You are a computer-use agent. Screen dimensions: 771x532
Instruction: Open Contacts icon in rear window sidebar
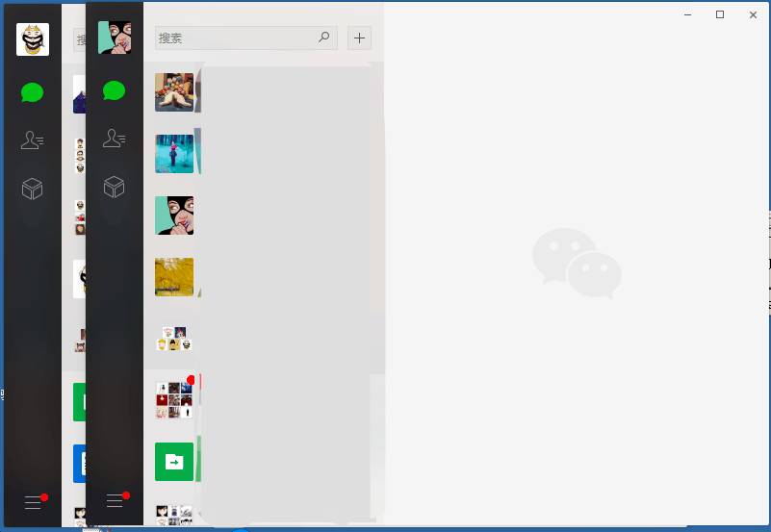[33, 140]
